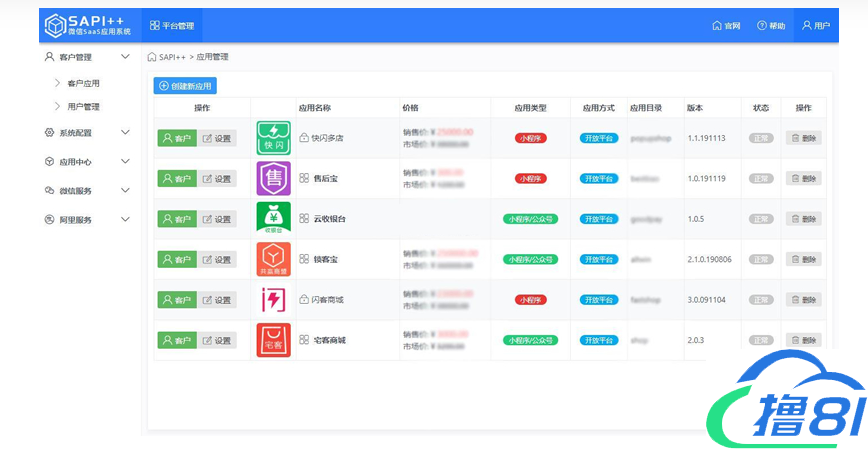The height and width of the screenshot is (449, 868).
Task: Click the 创建新应用 button
Action: pyautogui.click(x=185, y=87)
